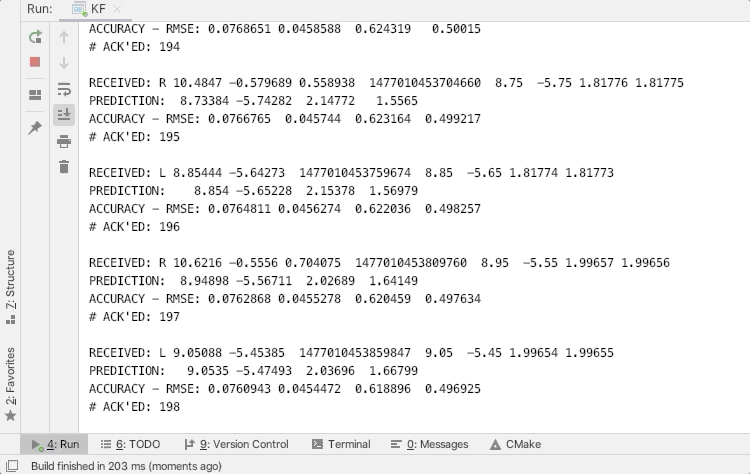Open the 4: Run tool window
This screenshot has height=474, width=750.
(x=55, y=444)
